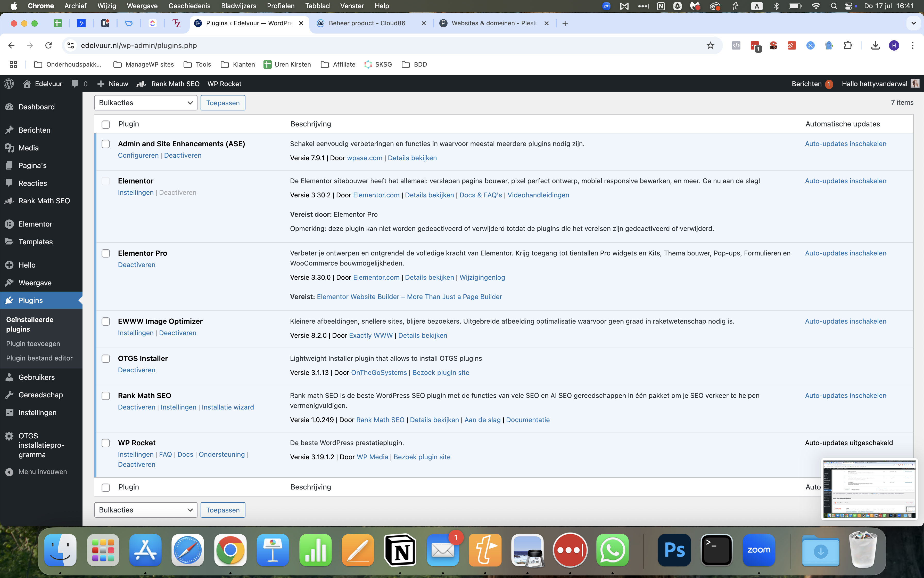Toggle select-all checkbox in top Plugin header
Screen dimensions: 924x578
(106, 124)
